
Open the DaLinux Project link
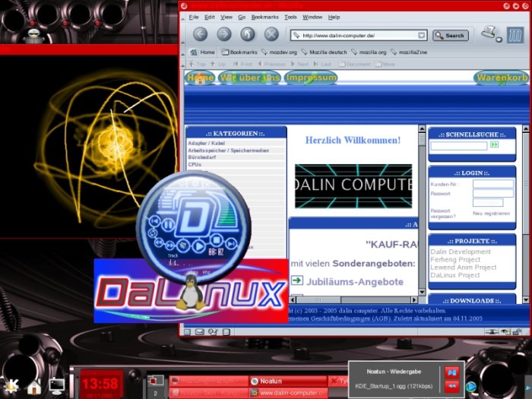(x=455, y=275)
